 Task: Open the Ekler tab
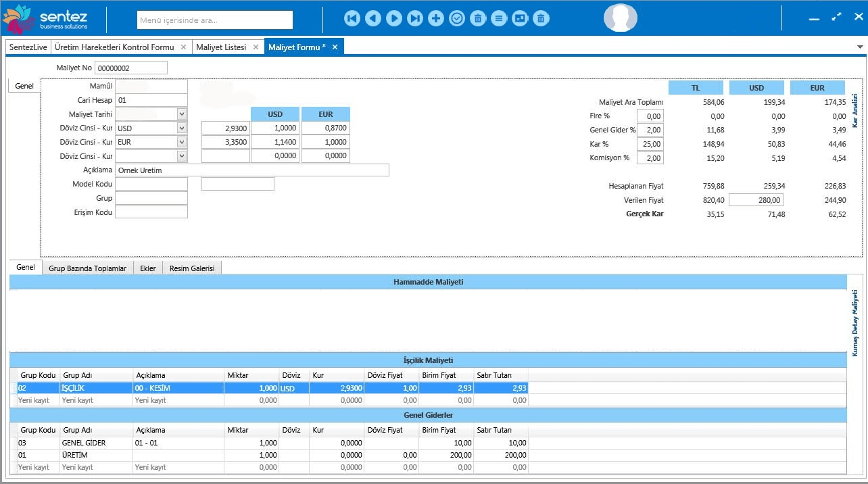pos(148,268)
